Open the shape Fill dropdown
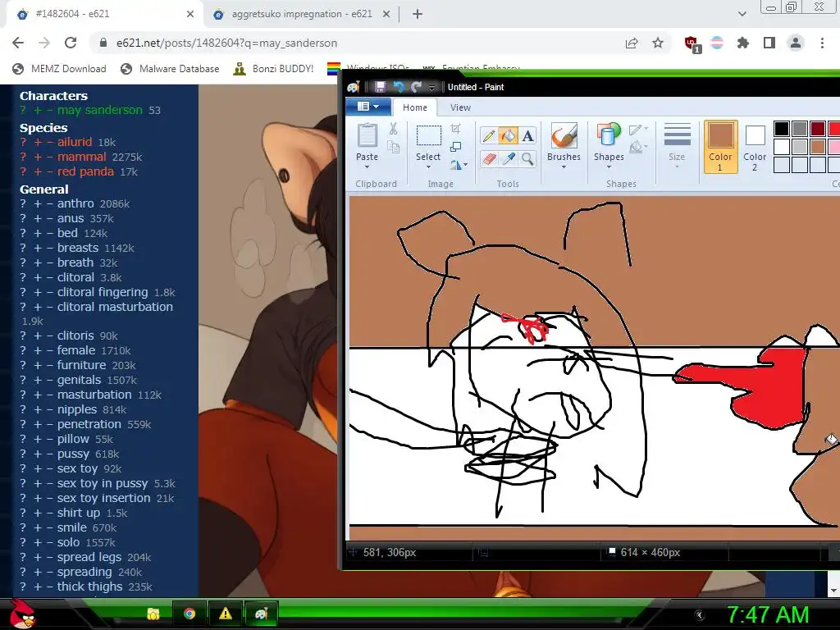Screen dimensions: 840x630 tap(638, 147)
